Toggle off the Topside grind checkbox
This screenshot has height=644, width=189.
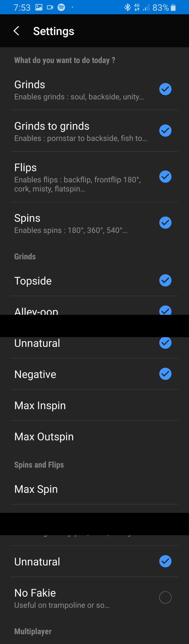[165, 280]
